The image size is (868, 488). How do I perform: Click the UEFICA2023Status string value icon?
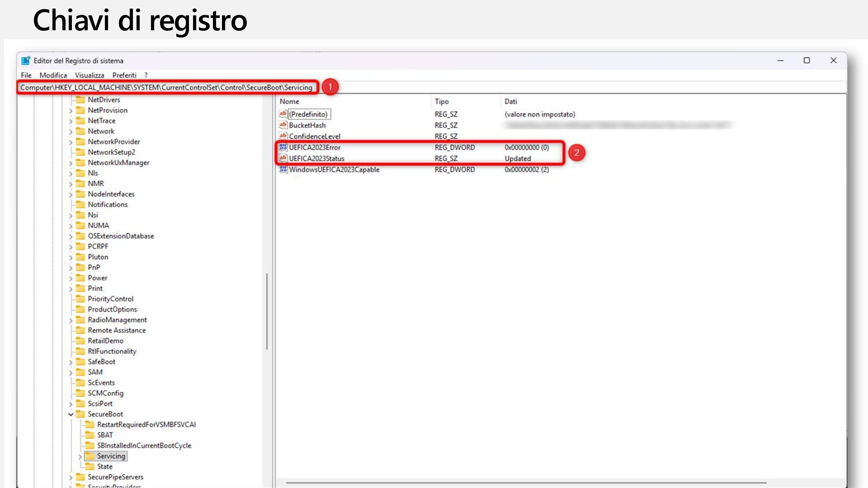pyautogui.click(x=283, y=158)
